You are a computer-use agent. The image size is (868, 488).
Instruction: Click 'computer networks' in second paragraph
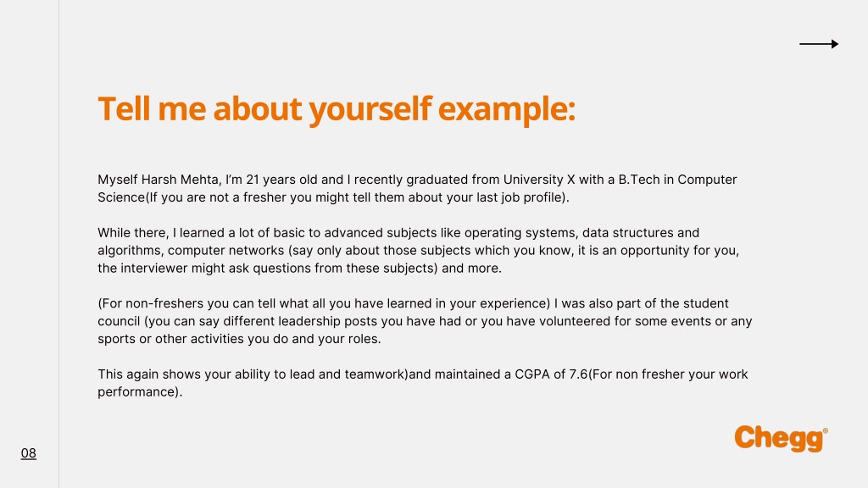coord(225,251)
